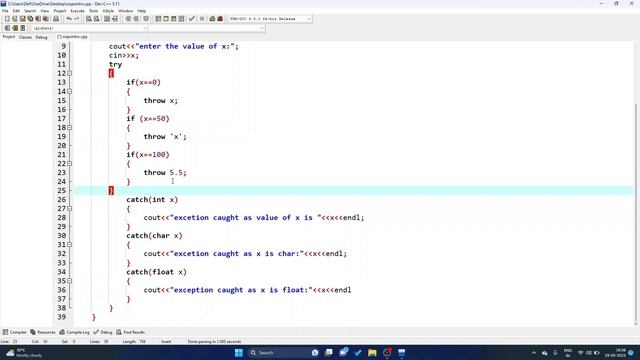Select the open .cpp editor file tab

pyautogui.click(x=73, y=37)
